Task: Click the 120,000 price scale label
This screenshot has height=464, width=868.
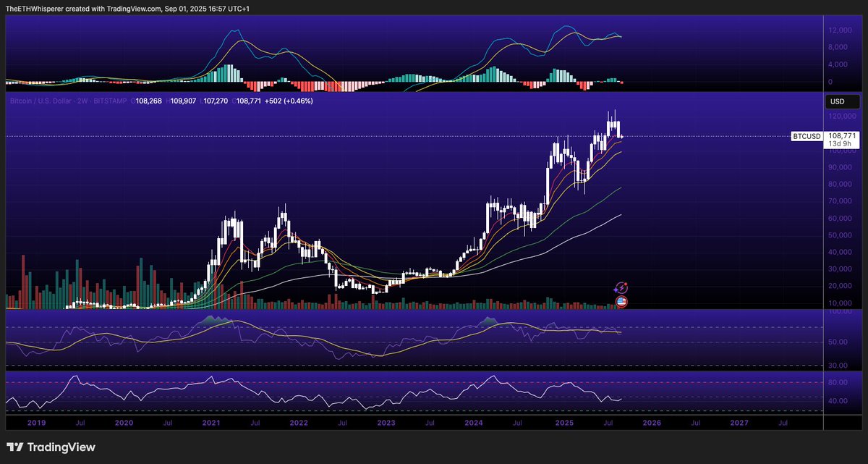Action: coord(843,116)
